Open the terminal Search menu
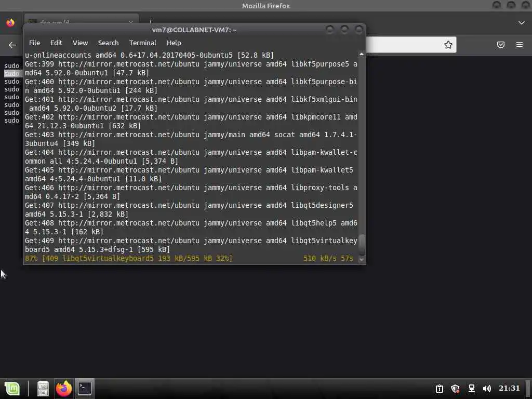 tap(108, 43)
